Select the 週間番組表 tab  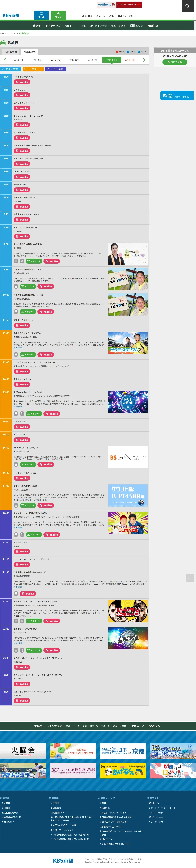pos(11,52)
